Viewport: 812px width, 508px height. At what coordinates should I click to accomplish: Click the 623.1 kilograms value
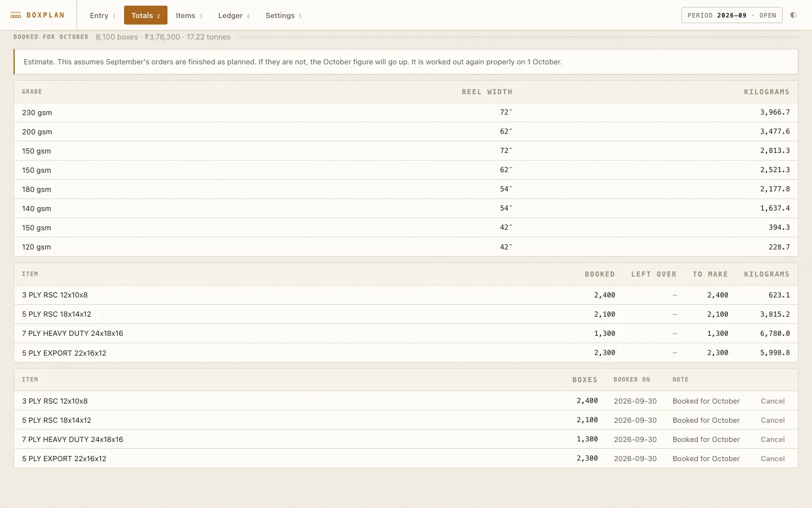pyautogui.click(x=779, y=295)
